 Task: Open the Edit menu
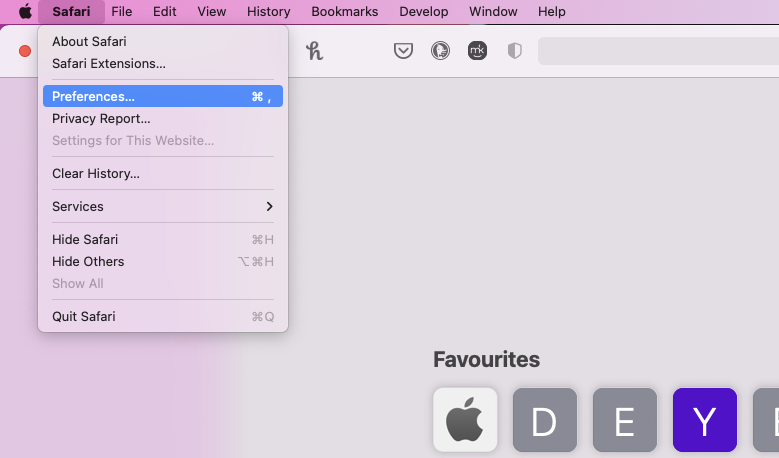tap(164, 11)
